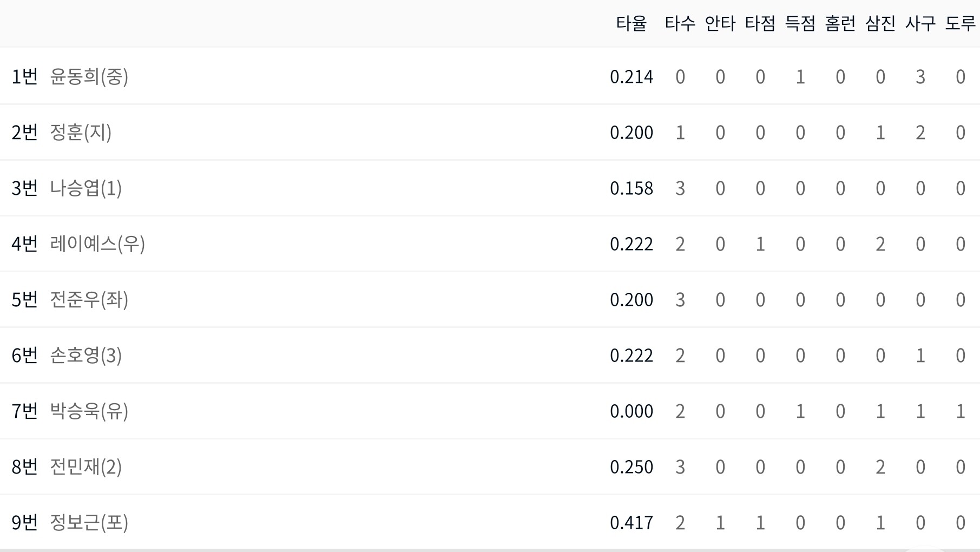The width and height of the screenshot is (980, 552).
Task: Select the 도루 column header
Action: click(961, 23)
